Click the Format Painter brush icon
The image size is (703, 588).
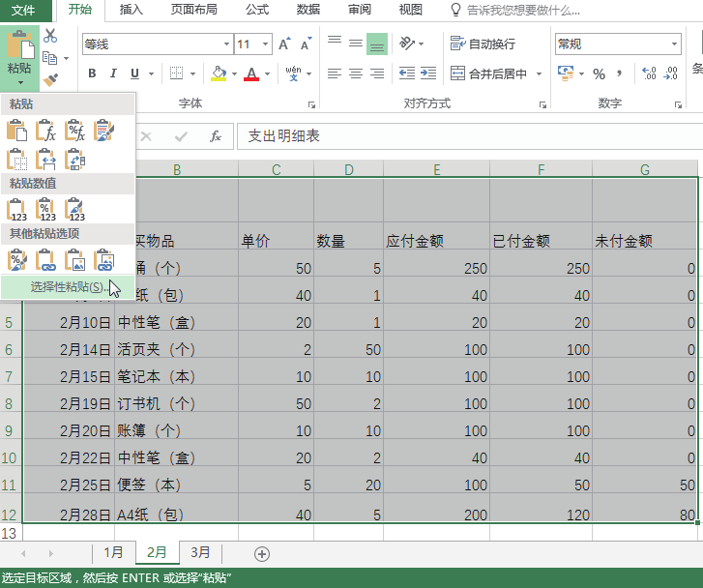tap(50, 80)
